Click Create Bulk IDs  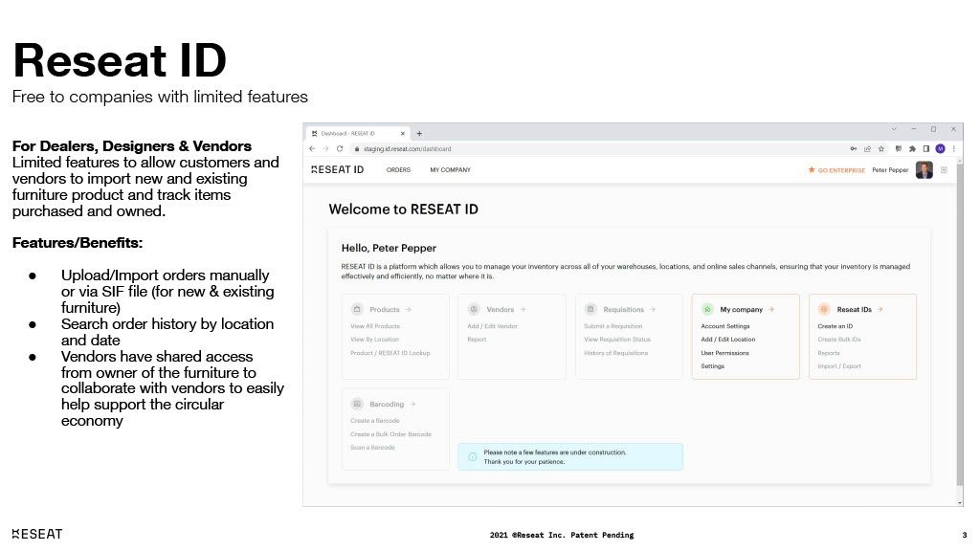tap(839, 340)
